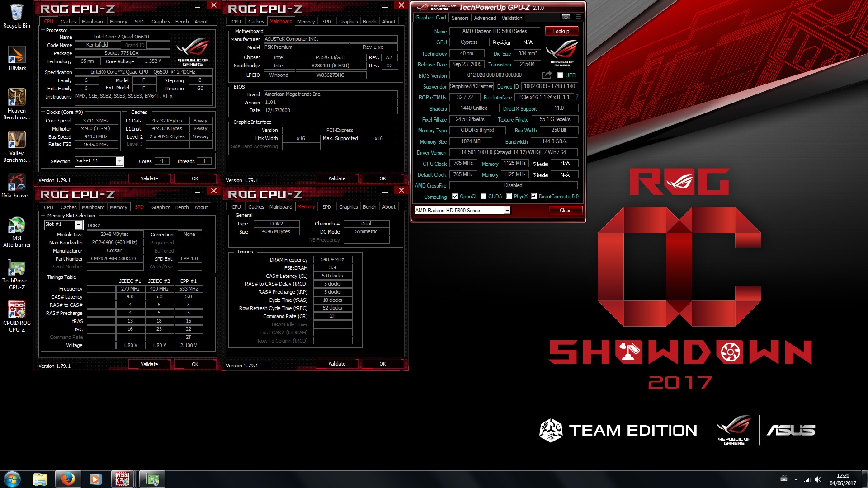
Task: Open the volume control in system tray
Action: 818,479
